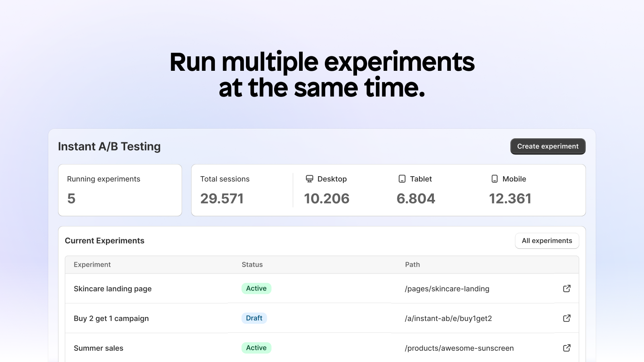Select the Buy 2 get 1 campaign experiment
644x362 pixels.
click(111, 319)
